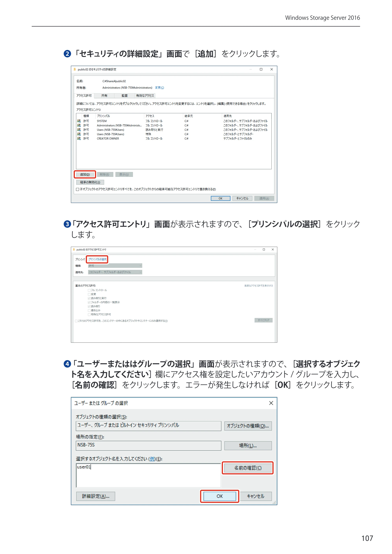Toggle the 特殊なアクセス許可 checkbox

pyautogui.click(x=89, y=315)
